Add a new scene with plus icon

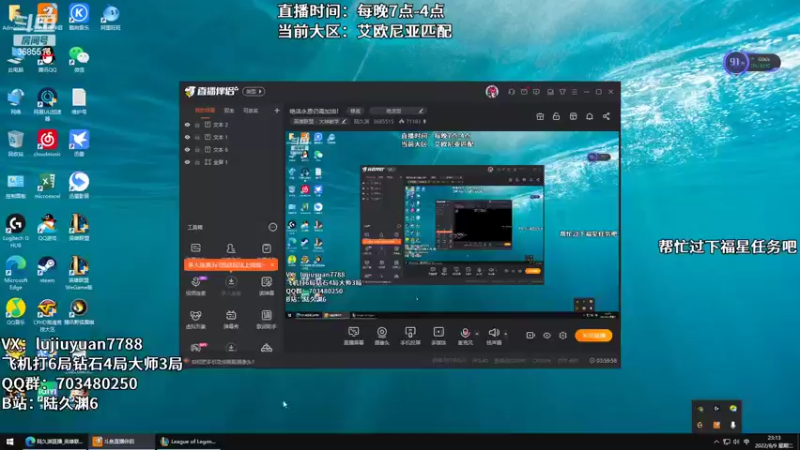277,110
